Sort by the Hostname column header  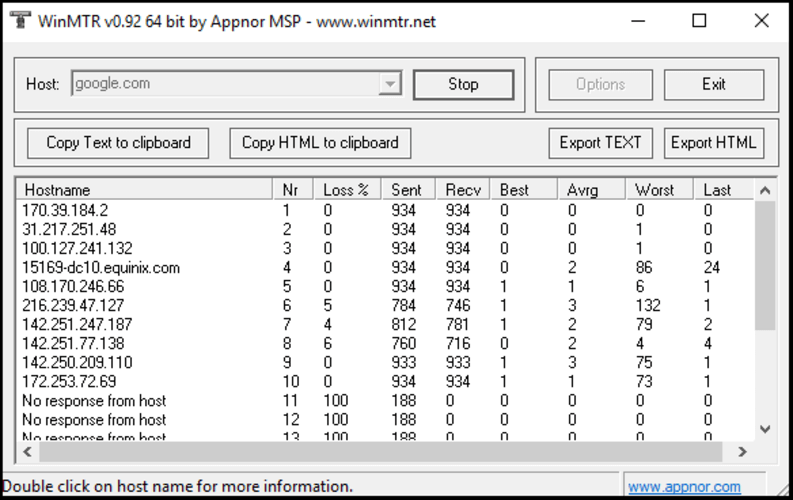[144, 190]
